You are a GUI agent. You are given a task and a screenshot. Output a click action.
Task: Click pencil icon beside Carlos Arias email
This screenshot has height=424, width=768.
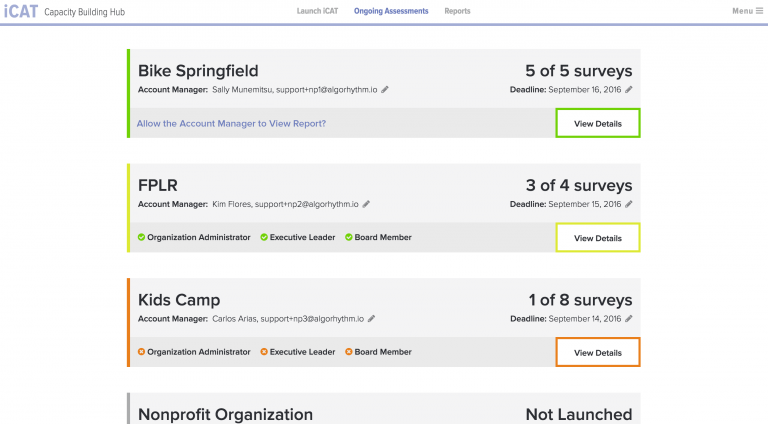click(372, 319)
